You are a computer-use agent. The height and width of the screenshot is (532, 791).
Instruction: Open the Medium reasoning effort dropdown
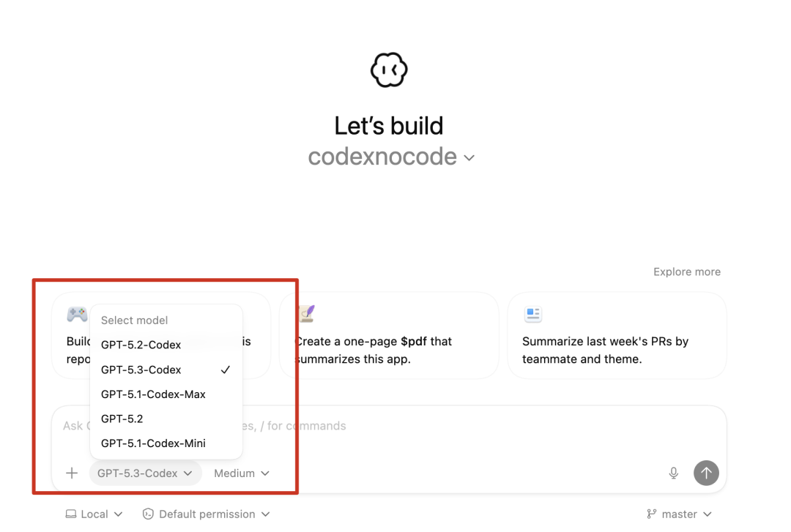click(242, 473)
